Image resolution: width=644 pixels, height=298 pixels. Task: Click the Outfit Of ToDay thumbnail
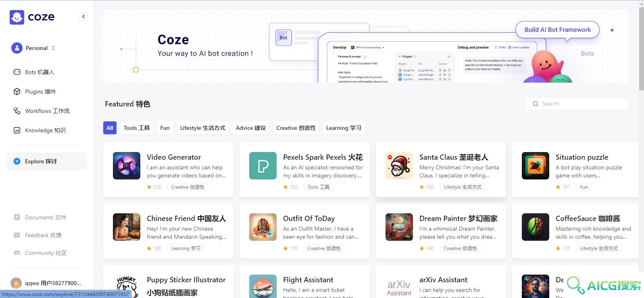click(263, 227)
